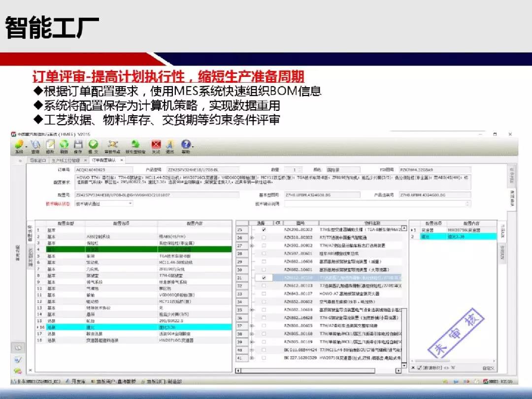Expand the tree node in BOM row 37
This screenshot has height=399, width=532.
pos(252,326)
